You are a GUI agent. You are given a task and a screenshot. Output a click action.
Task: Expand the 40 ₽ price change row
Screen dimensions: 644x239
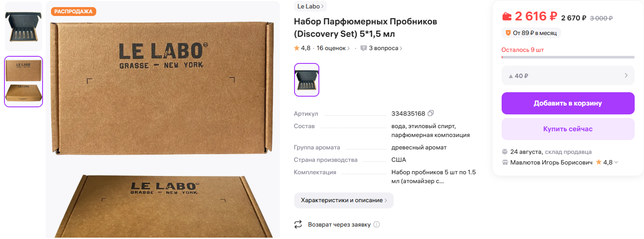(568, 75)
